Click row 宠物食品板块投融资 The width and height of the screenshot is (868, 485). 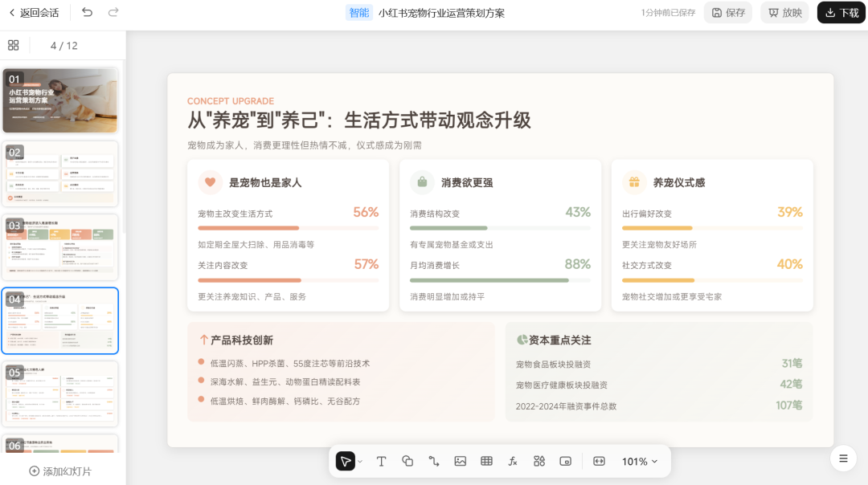[x=659, y=364]
